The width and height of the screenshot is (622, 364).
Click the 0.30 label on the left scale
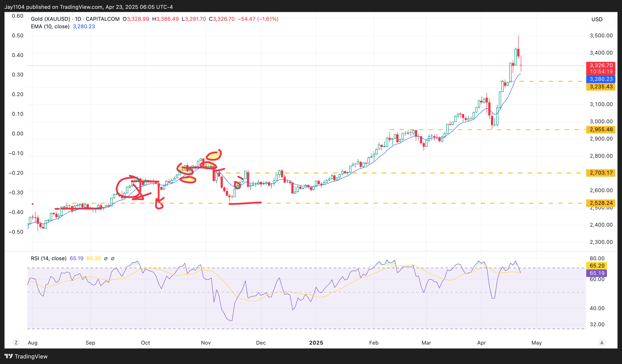17,75
